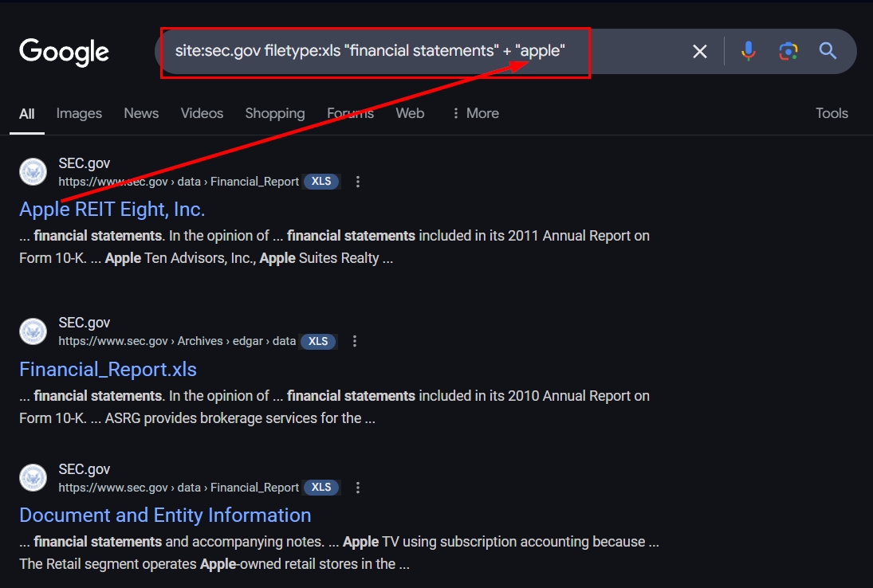Open Google Lens image search
This screenshot has width=873, height=588.
788,51
